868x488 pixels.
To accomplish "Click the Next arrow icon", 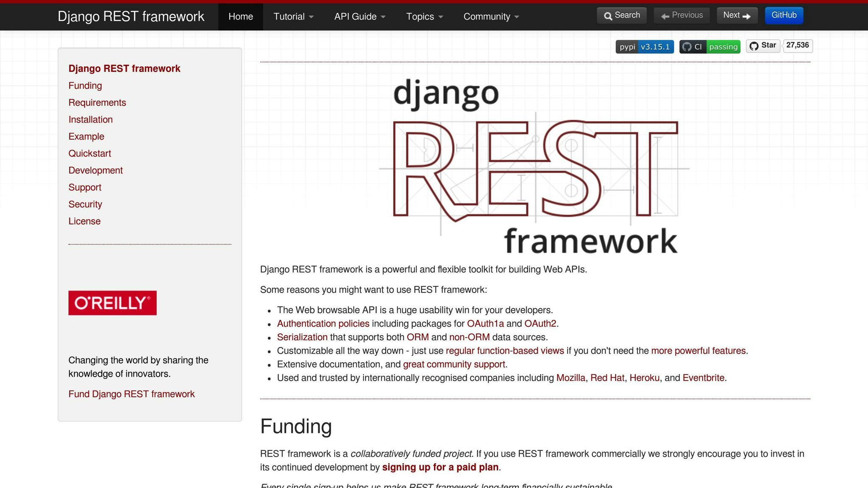I will [x=747, y=15].
